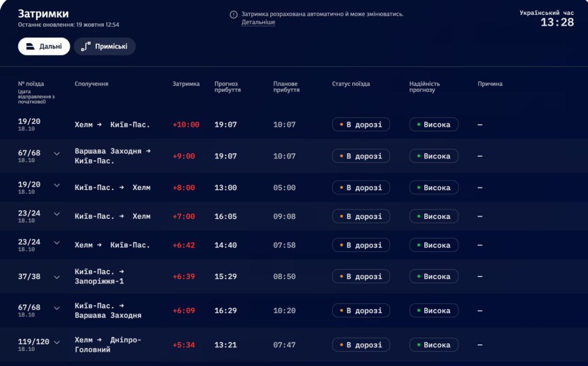Expand train 67/68 Київ-Пас. → Варшава Заходня row

[x=57, y=308]
